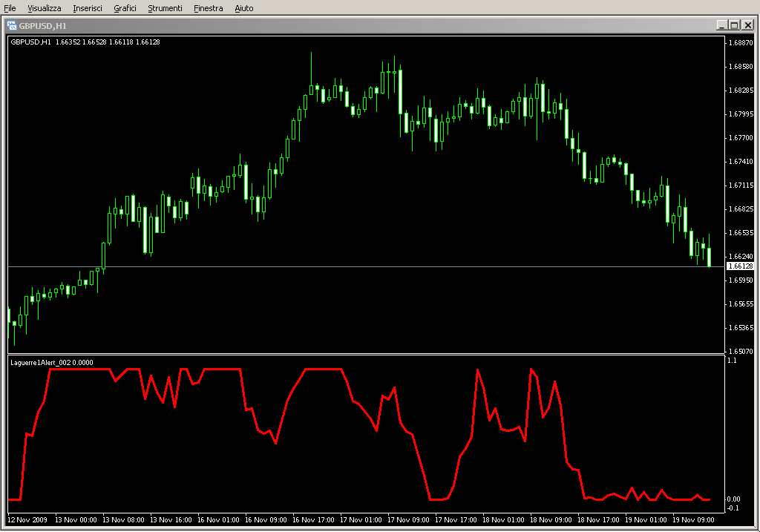Open the Inserisci menu
The height and width of the screenshot is (532, 760).
[88, 8]
